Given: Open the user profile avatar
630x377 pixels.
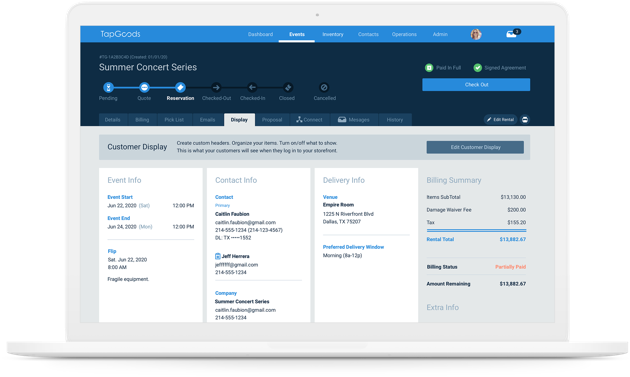Looking at the screenshot, I should coord(476,34).
